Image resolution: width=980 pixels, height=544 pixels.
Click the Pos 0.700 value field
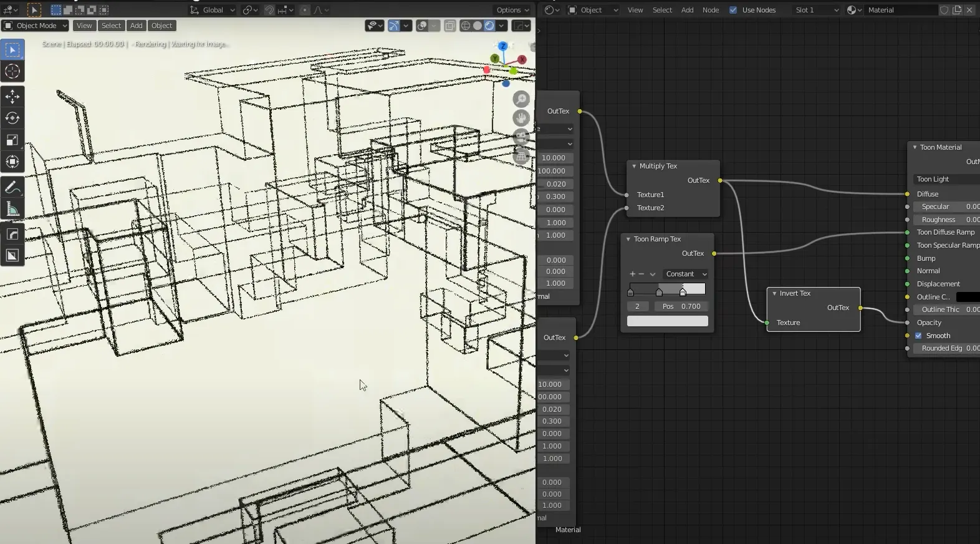click(681, 306)
